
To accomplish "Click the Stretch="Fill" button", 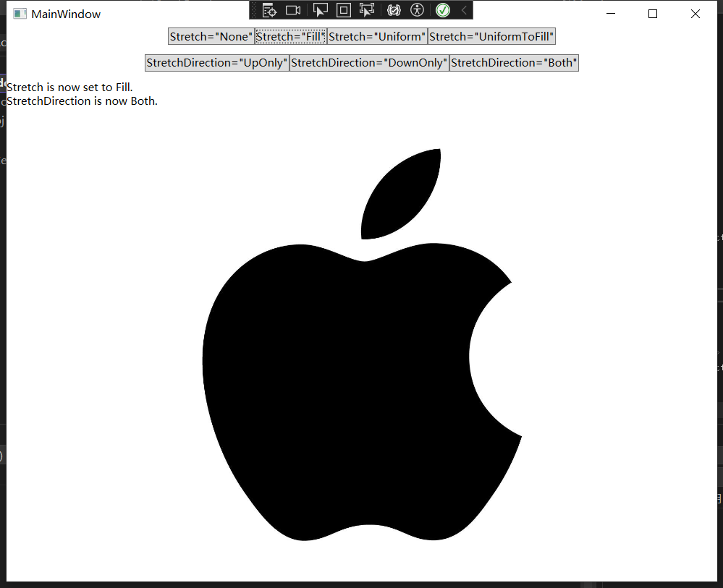I will pyautogui.click(x=290, y=36).
